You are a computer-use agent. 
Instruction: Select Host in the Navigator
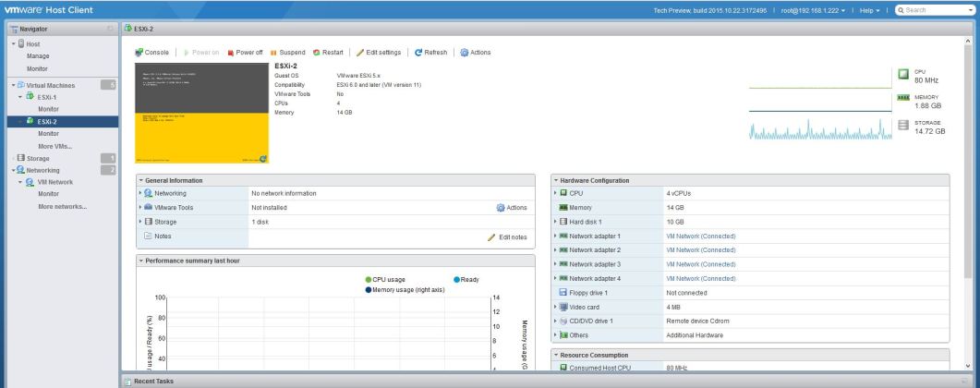(x=32, y=44)
